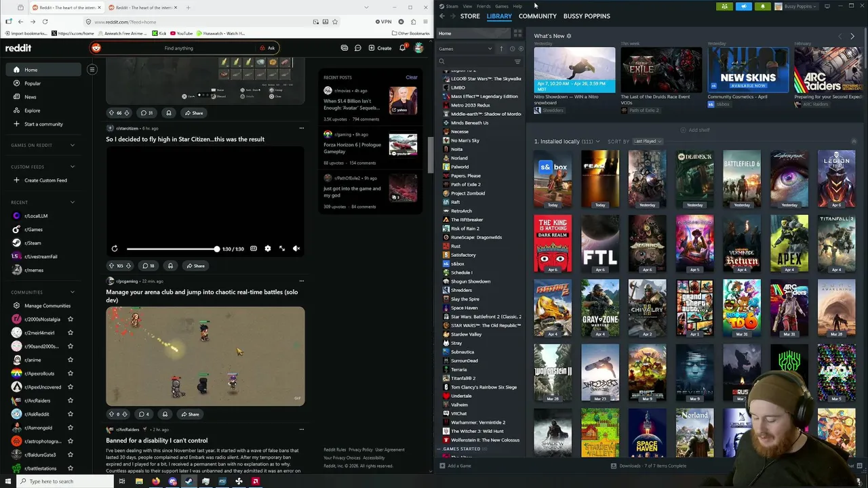Toggle ready-to-play filter in Steam sidebar
The height and width of the screenshot is (488, 868).
521,49
